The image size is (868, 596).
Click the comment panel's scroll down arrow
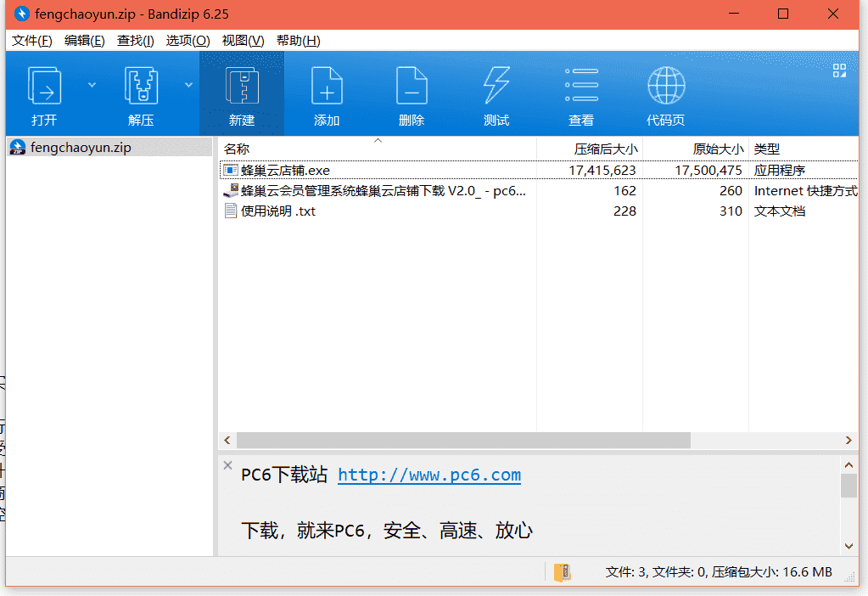(x=848, y=546)
